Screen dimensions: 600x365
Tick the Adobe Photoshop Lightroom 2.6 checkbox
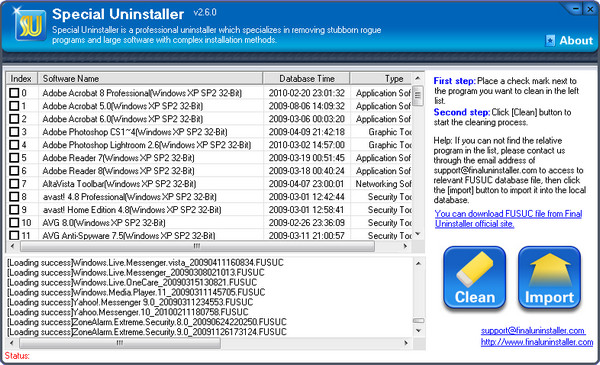tap(14, 145)
